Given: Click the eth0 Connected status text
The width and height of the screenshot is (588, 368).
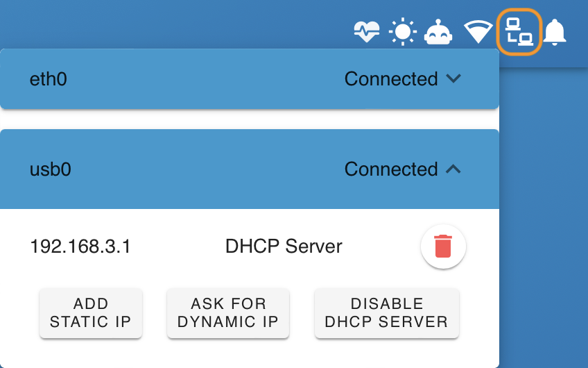Looking at the screenshot, I should pos(391,79).
